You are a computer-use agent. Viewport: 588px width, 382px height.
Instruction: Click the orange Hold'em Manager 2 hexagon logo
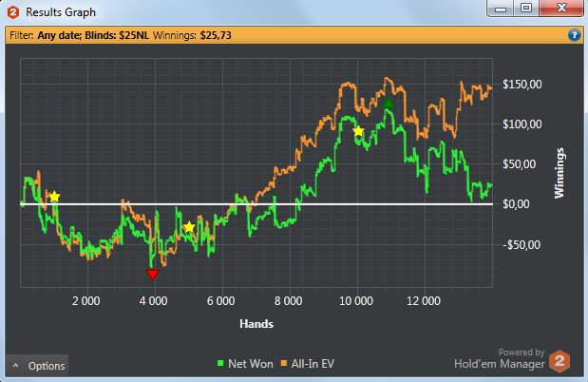tap(560, 361)
